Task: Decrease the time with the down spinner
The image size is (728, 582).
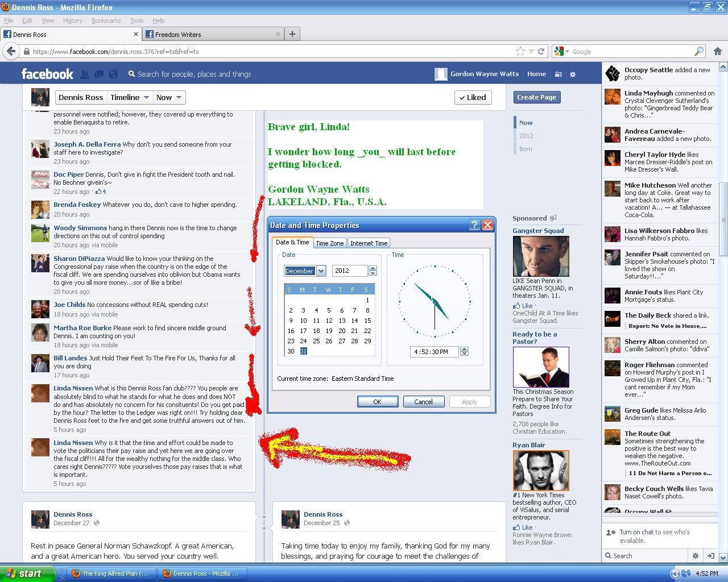Action: (x=464, y=355)
